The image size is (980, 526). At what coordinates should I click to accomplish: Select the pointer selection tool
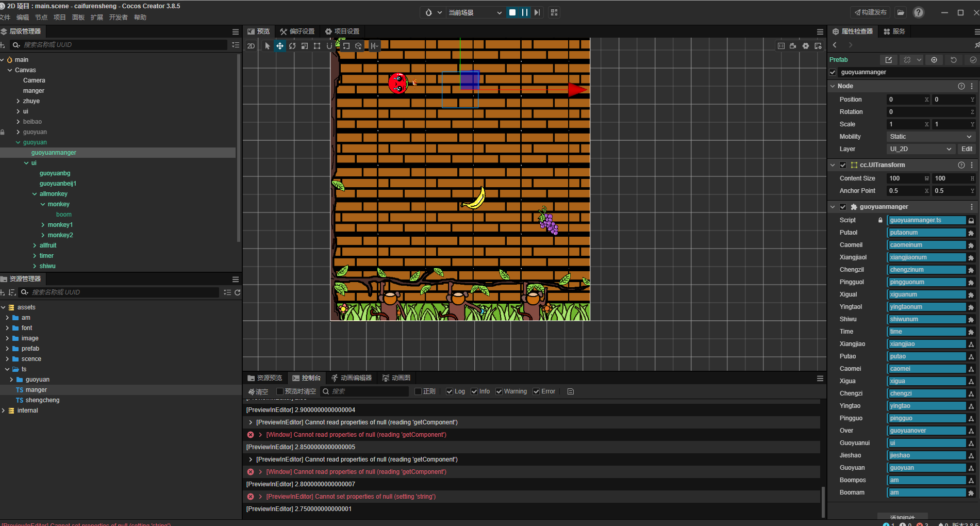coord(268,46)
